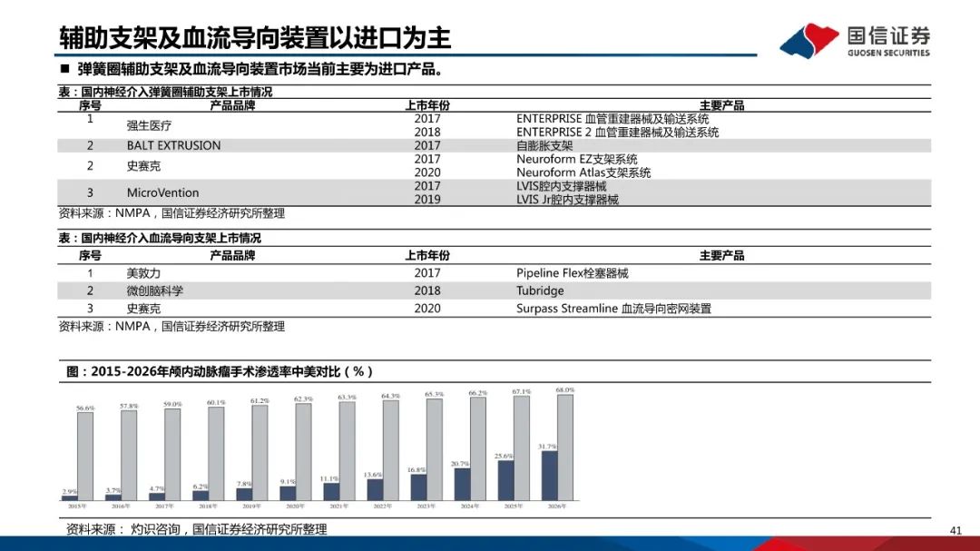Click the page number '41'
This screenshot has height=551, width=980.
[x=955, y=530]
